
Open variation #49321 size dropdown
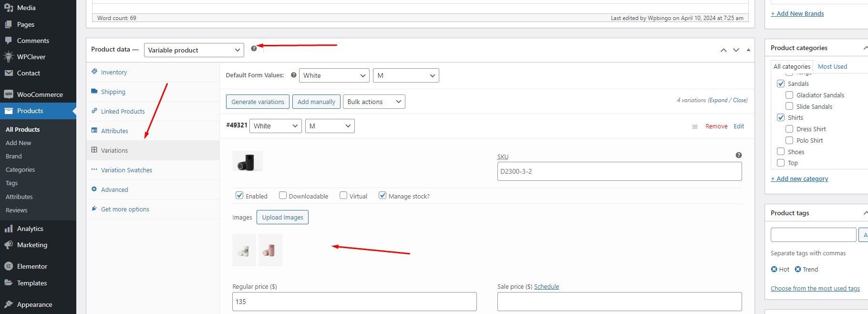[330, 126]
